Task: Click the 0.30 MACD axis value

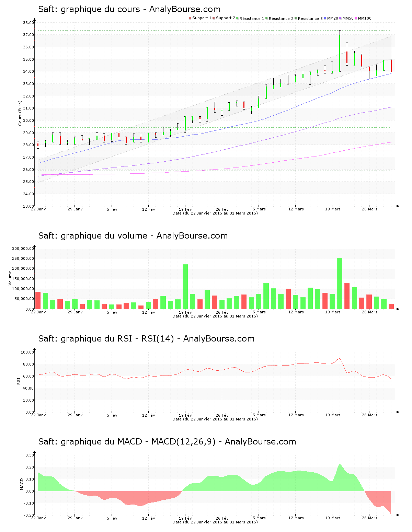Action: tap(30, 455)
